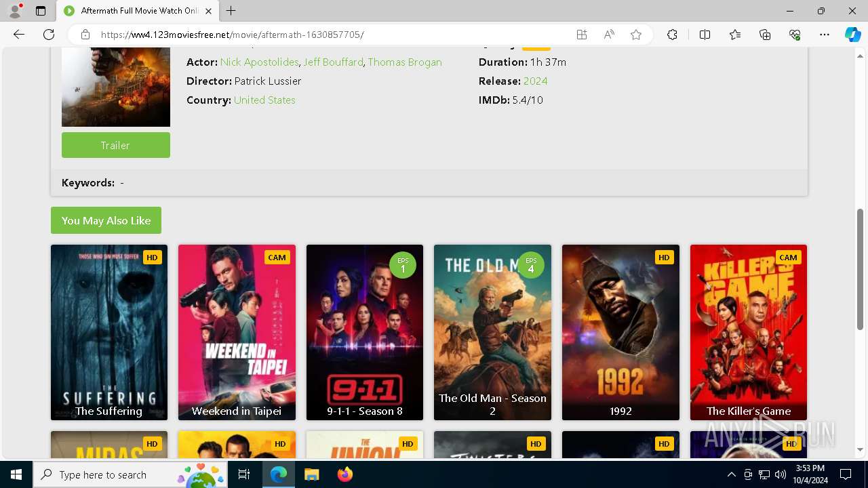
Task: Open the tab actions menu icon
Action: 41,11
